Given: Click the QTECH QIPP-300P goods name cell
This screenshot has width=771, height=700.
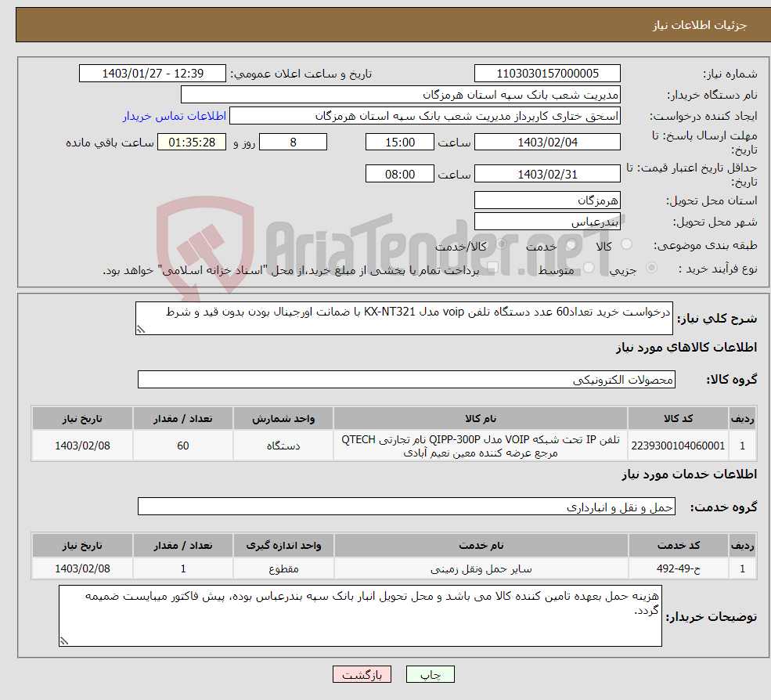Looking at the screenshot, I should (481, 446).
